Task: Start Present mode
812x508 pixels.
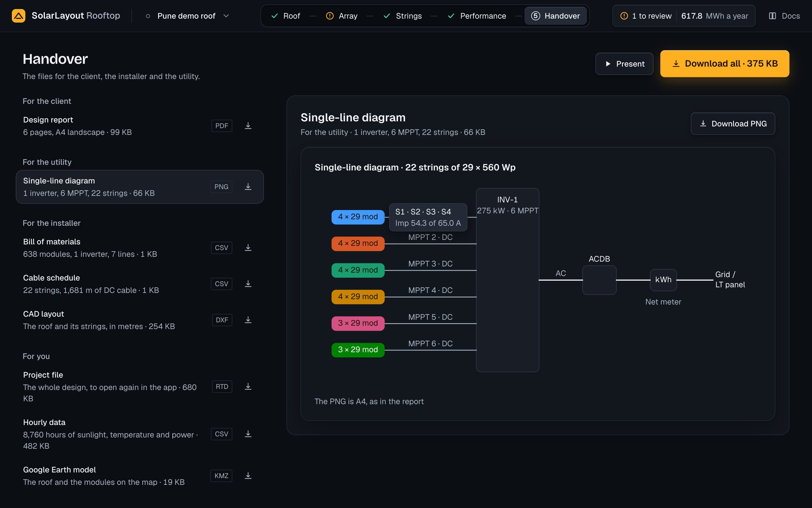Action: (625, 64)
